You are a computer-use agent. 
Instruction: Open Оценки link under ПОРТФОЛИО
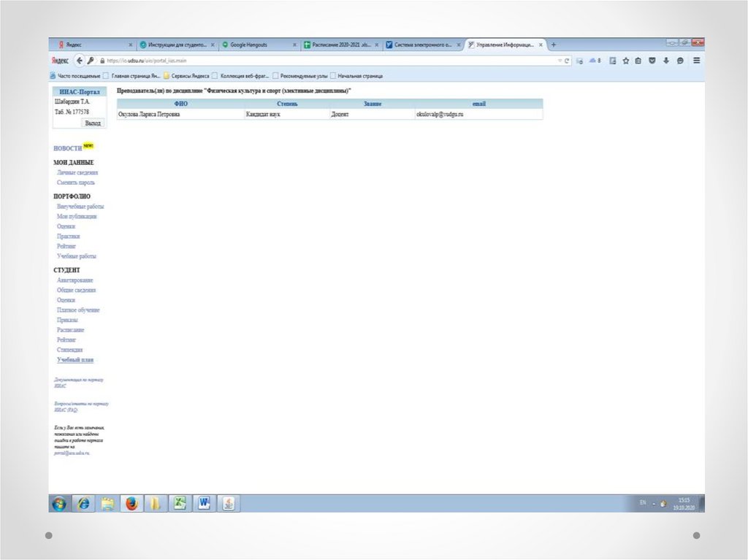pyautogui.click(x=66, y=226)
